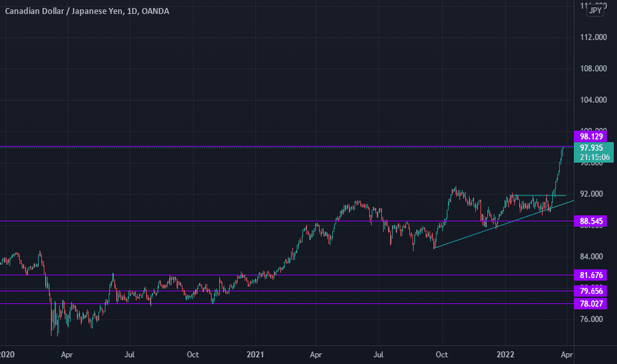
Task: Click the JPY currency badge on the price axis
Action: [595, 11]
